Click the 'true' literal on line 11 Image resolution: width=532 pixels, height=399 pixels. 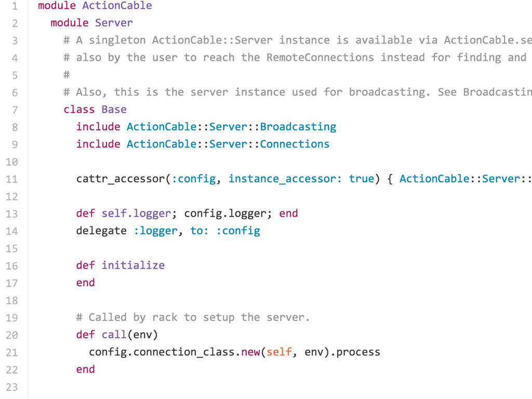362,179
